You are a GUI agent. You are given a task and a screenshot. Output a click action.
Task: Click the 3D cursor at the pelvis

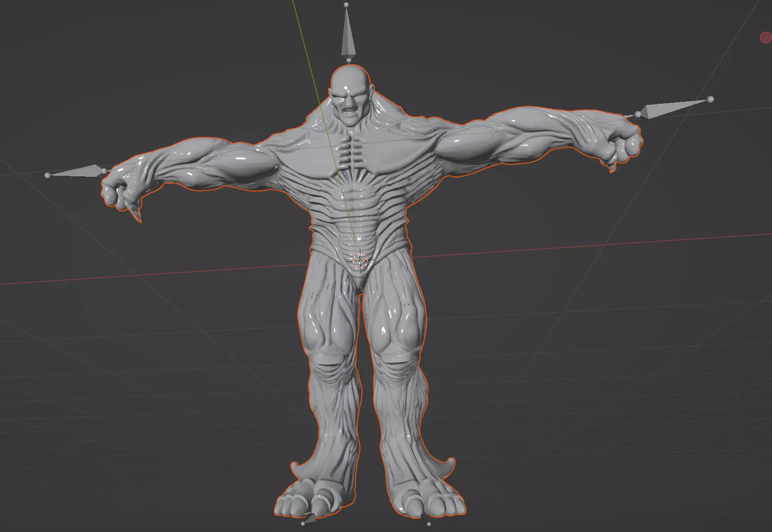click(x=360, y=261)
